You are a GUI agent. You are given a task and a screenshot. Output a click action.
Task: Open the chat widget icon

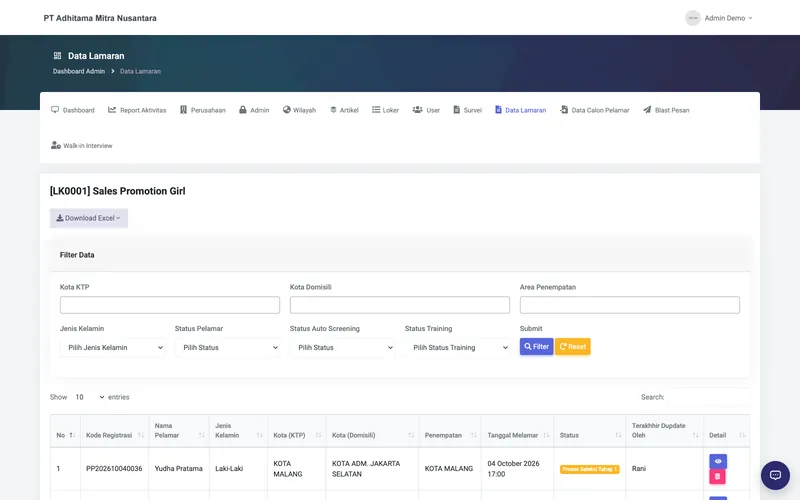coord(775,475)
